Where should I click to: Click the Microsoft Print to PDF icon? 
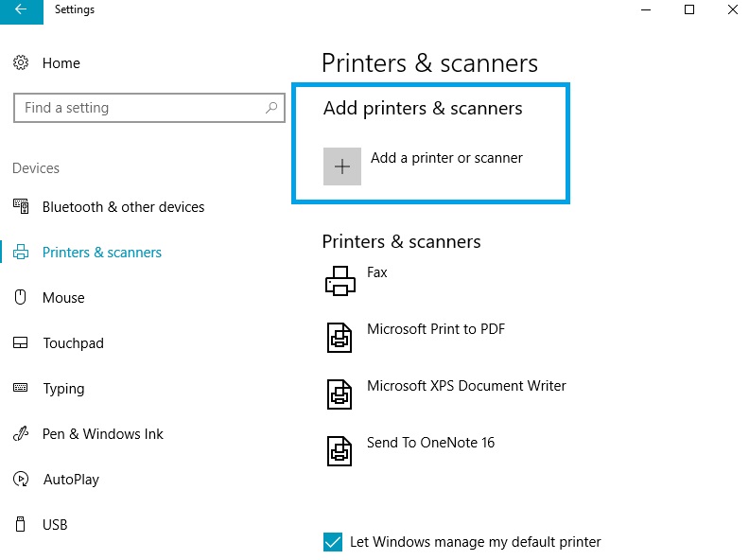(340, 338)
